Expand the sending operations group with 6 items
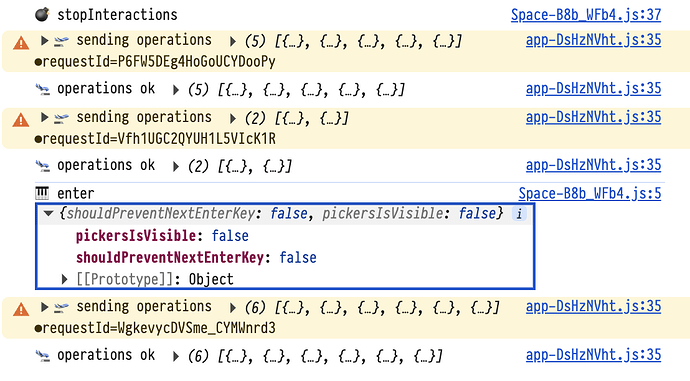Viewport: 690px width, 381px height. 44,307
